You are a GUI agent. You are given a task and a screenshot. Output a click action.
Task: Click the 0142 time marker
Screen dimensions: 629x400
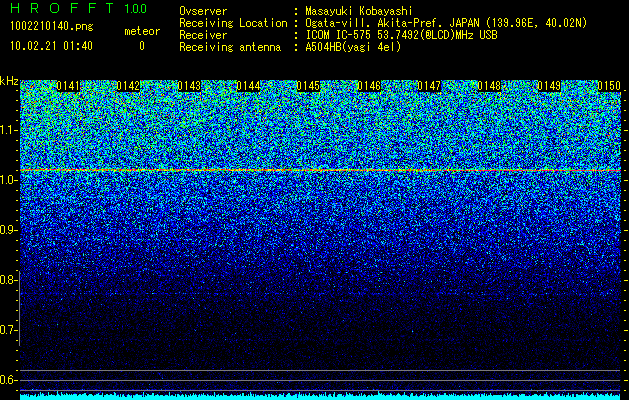click(128, 86)
